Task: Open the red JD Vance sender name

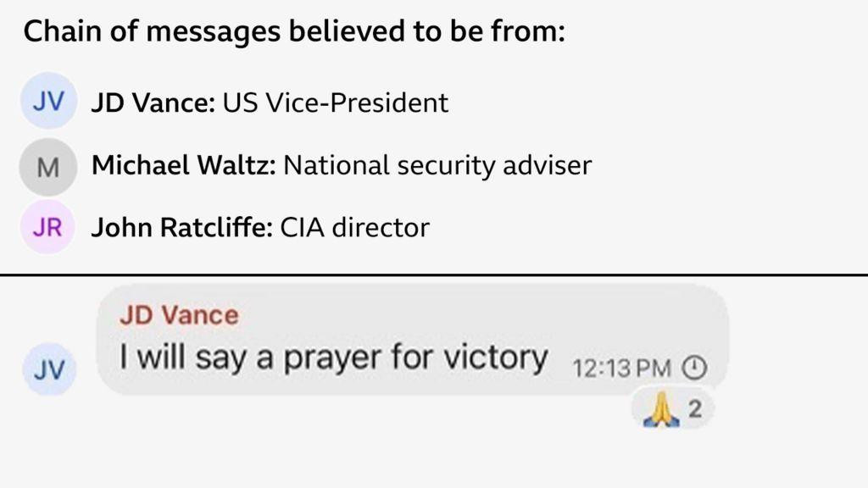Action: tap(179, 316)
